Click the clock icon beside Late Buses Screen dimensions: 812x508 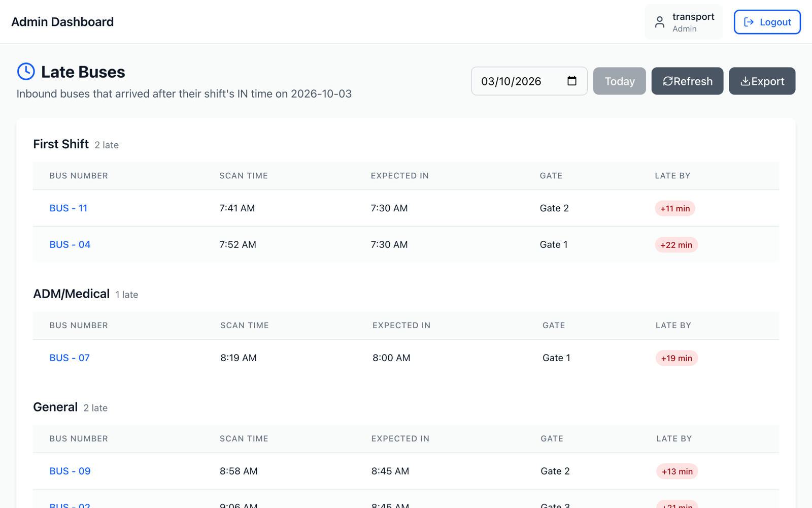[26, 72]
